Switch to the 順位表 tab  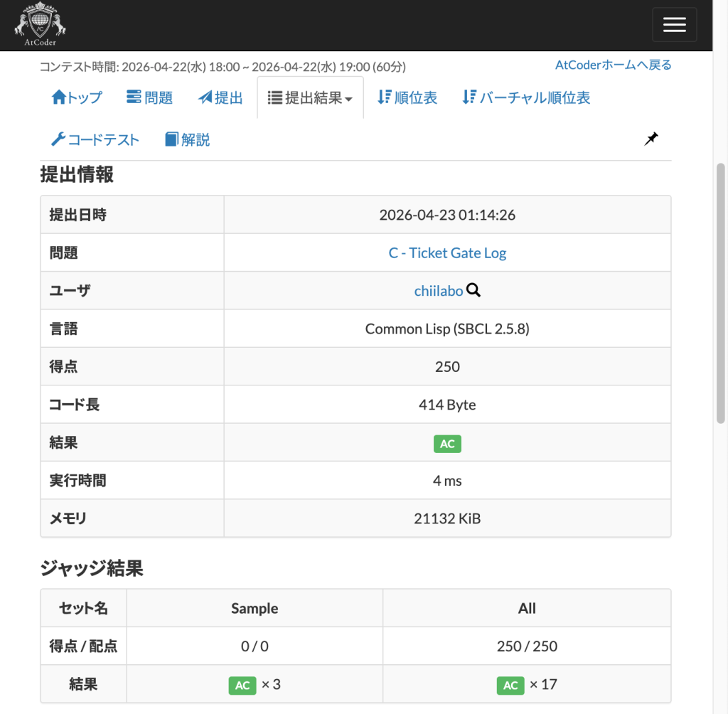[x=407, y=97]
